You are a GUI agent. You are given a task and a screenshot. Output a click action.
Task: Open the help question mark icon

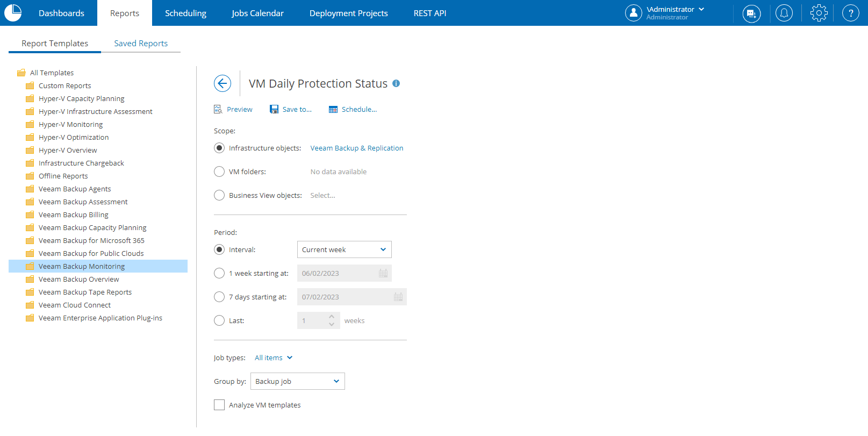pyautogui.click(x=851, y=13)
